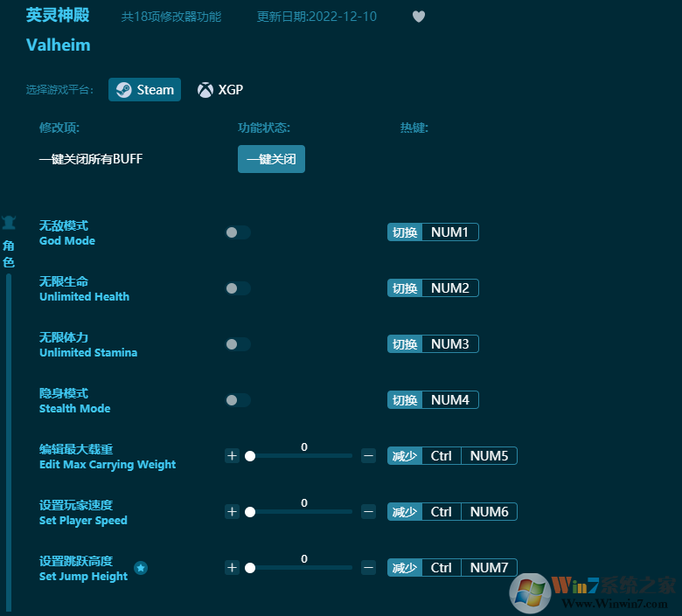Click the NUM1 hotkey for God Mode
The height and width of the screenshot is (616, 682).
[450, 232]
